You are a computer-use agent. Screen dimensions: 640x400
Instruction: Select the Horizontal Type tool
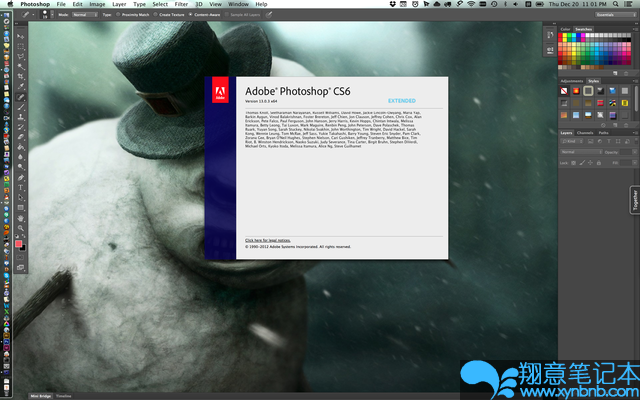(20, 187)
